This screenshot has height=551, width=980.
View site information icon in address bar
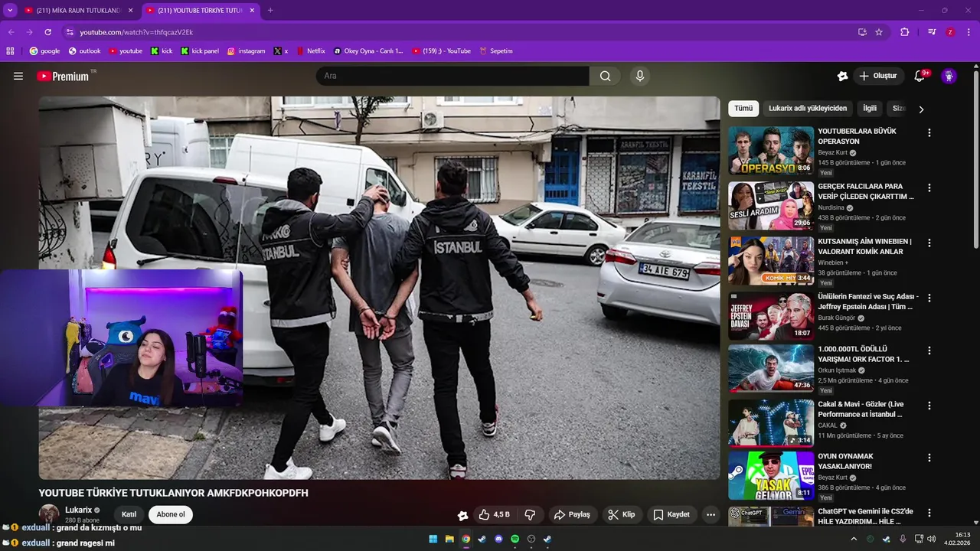[x=70, y=32]
